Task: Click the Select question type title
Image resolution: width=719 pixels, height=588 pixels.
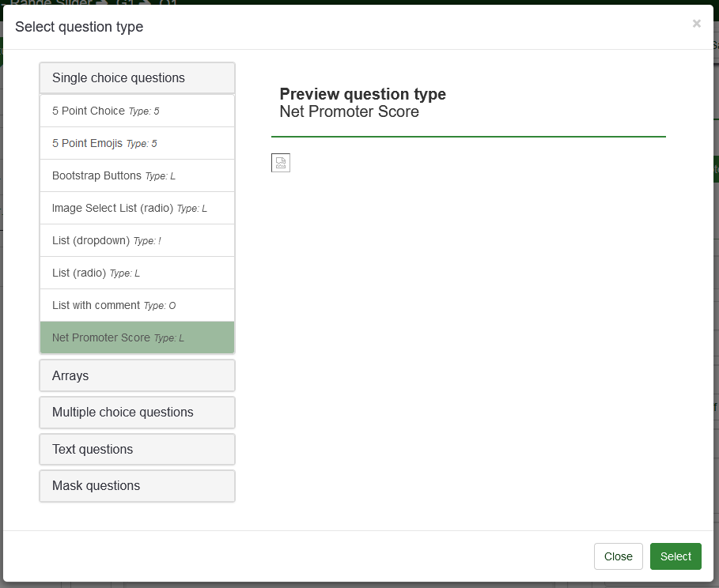Action: [x=79, y=27]
